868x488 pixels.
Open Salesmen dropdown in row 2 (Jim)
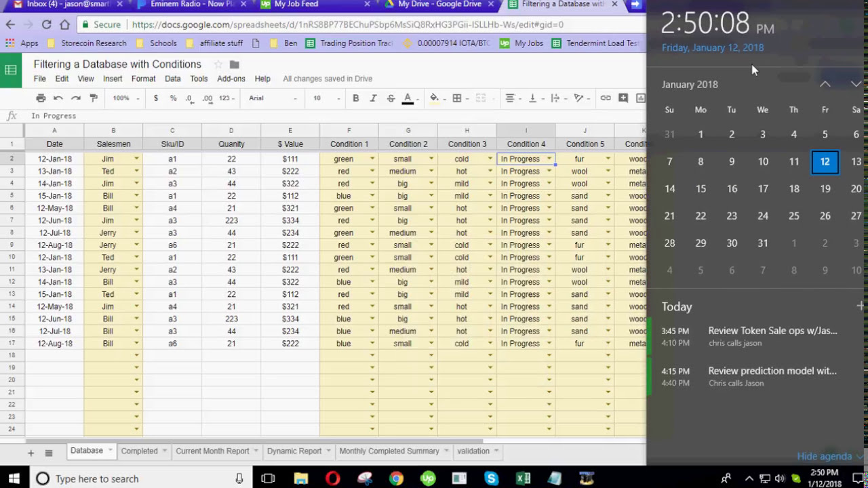pyautogui.click(x=136, y=159)
